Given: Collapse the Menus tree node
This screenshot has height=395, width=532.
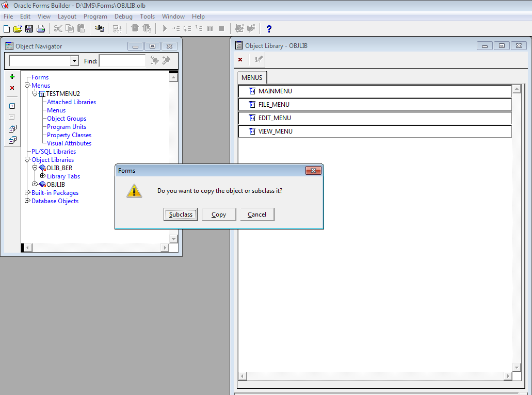Looking at the screenshot, I should coord(27,85).
